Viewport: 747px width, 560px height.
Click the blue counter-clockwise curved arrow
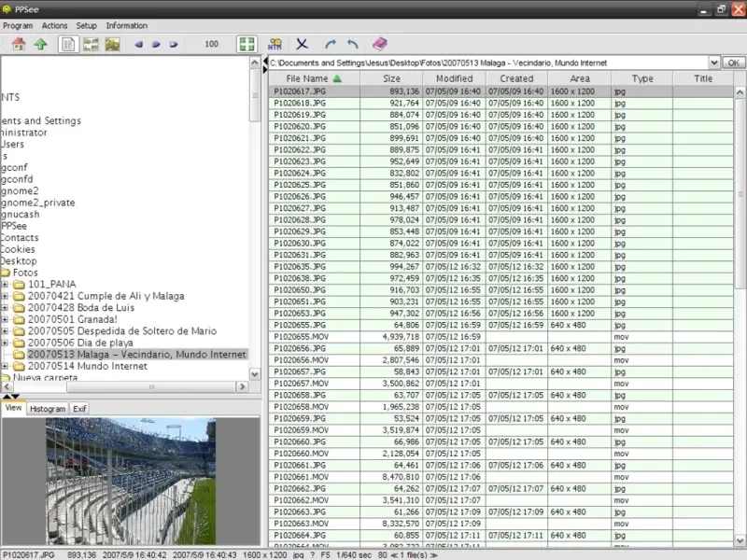[x=353, y=44]
